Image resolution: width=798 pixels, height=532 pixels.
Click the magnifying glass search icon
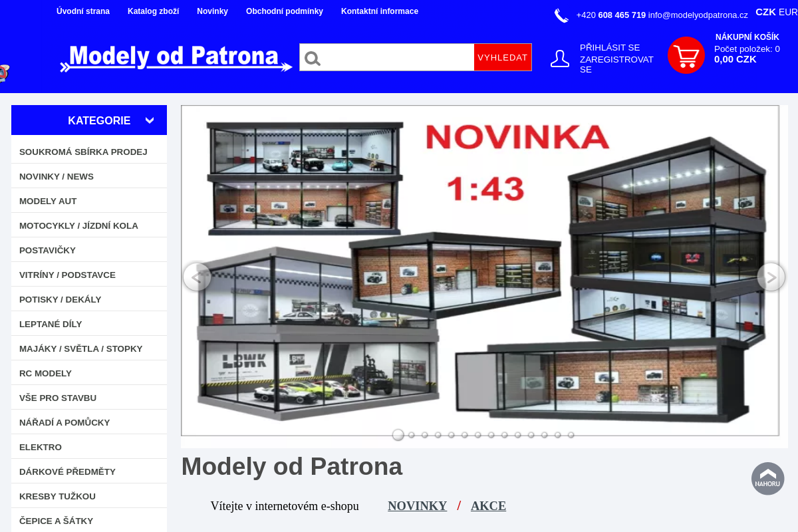[312, 58]
